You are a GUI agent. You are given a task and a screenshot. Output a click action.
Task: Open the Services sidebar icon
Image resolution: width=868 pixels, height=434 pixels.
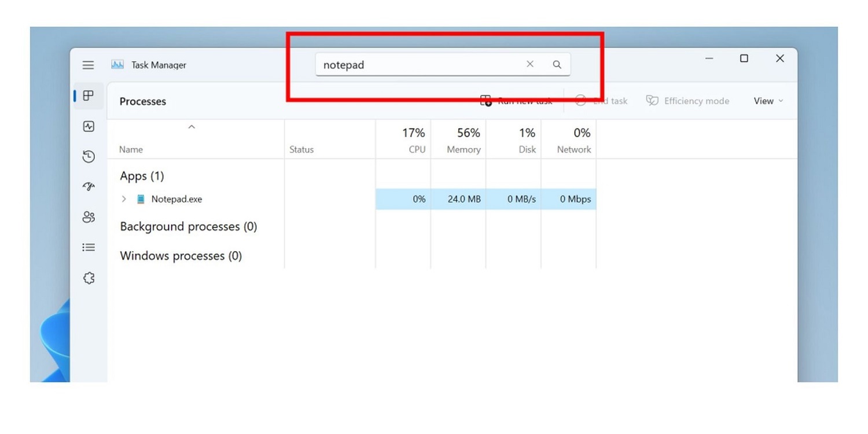[x=89, y=278]
